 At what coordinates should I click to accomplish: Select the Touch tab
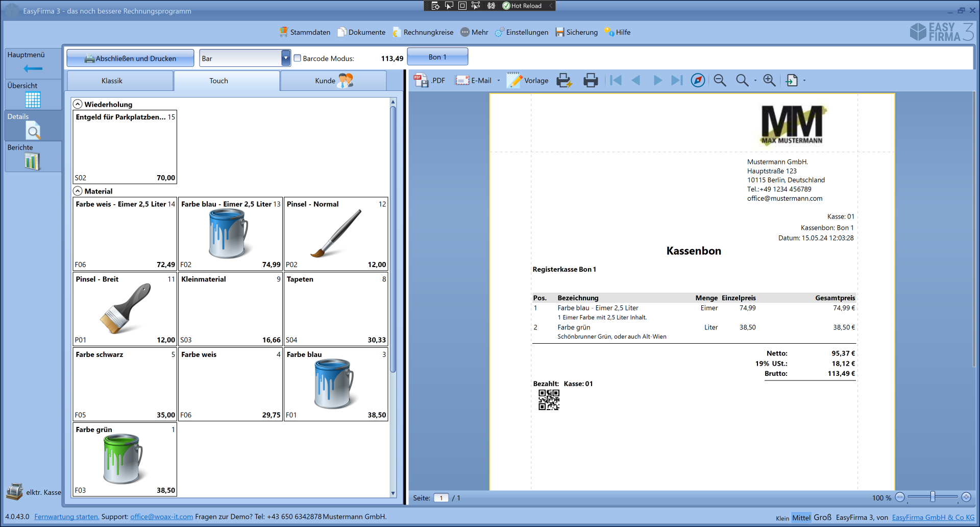click(x=227, y=81)
